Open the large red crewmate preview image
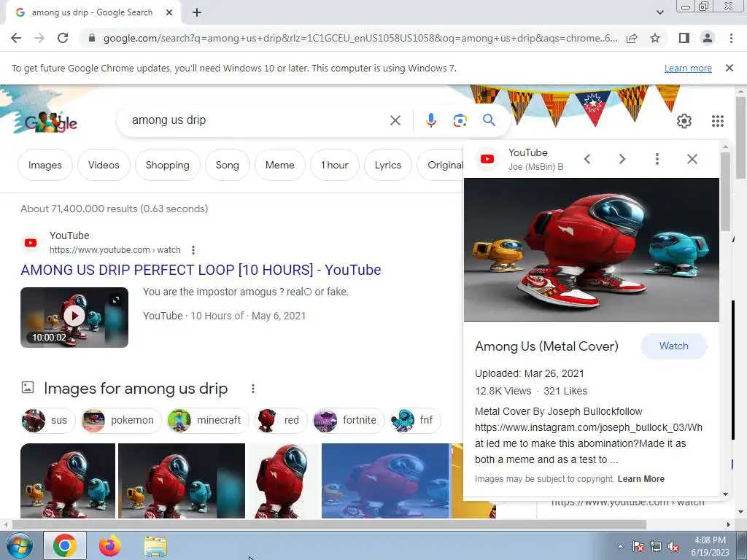Image resolution: width=747 pixels, height=560 pixels. (591, 249)
